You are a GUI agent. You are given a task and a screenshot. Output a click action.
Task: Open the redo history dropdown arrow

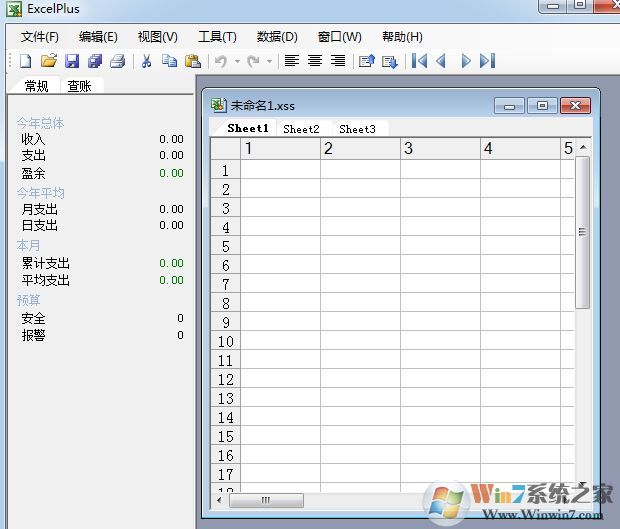(x=269, y=61)
